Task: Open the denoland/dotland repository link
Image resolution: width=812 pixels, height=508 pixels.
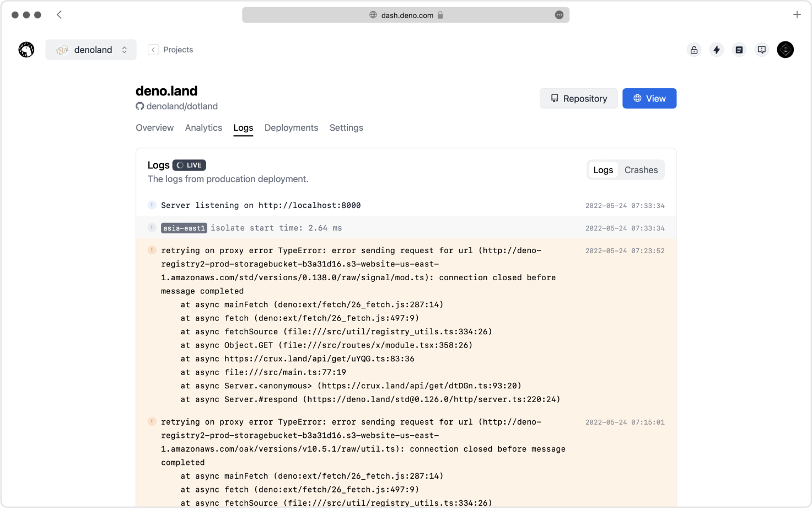Action: (182, 106)
